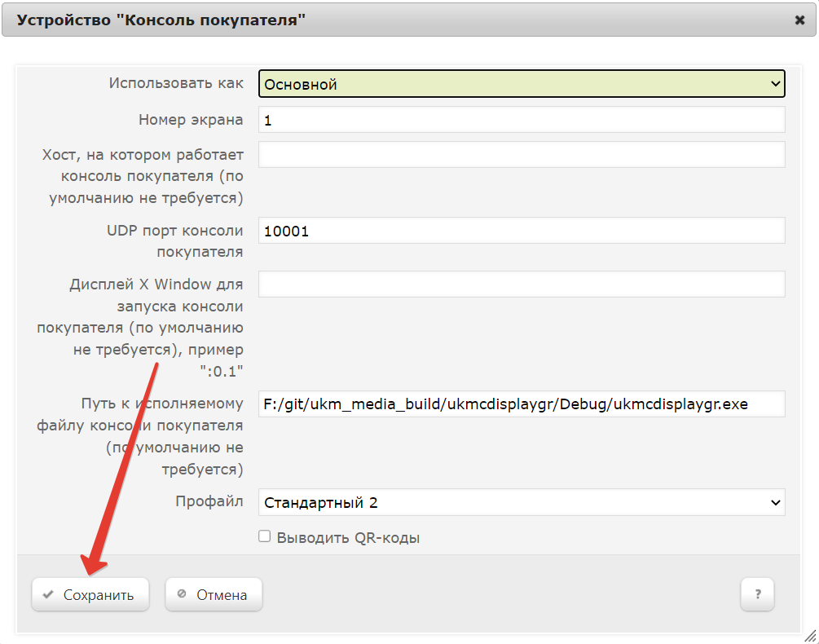Enable the Выводить QR-коды checkbox

click(x=264, y=536)
